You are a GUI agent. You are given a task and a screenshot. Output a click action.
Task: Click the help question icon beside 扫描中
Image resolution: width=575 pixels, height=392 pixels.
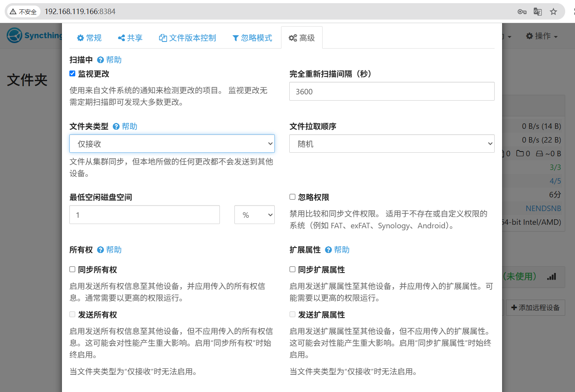pos(100,60)
